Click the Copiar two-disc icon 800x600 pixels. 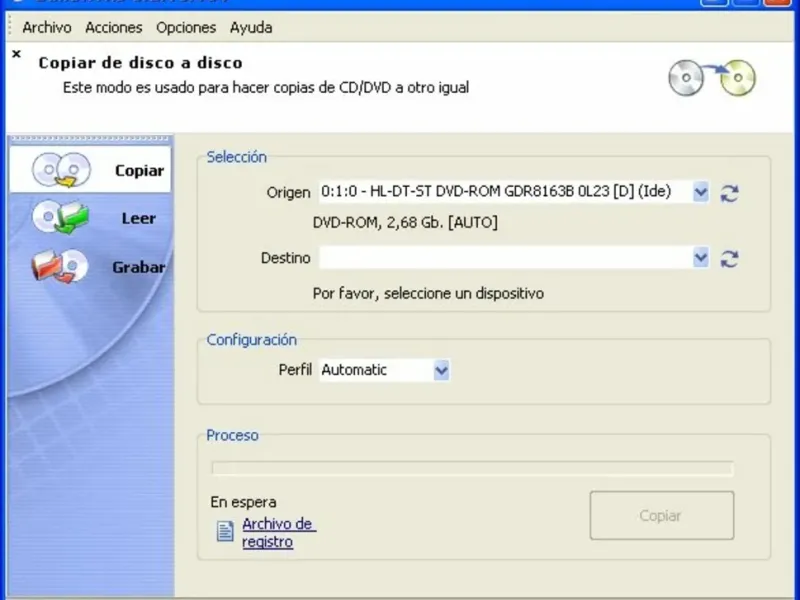61,170
